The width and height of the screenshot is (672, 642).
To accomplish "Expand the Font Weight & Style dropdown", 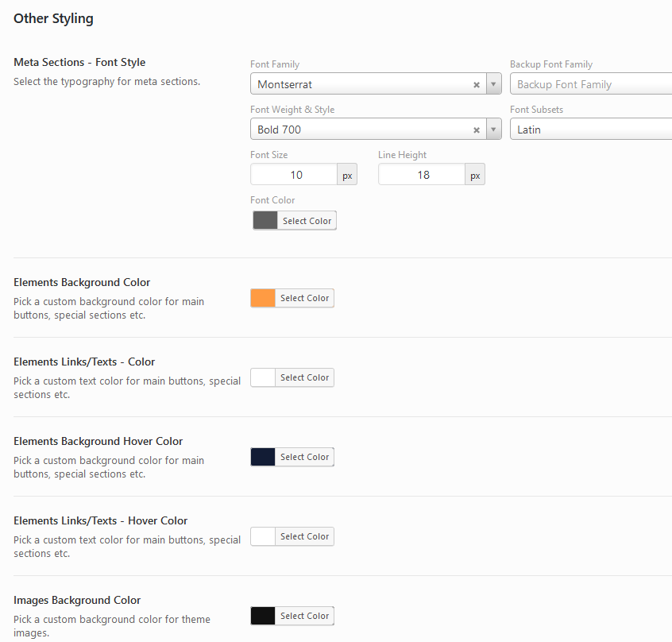I will pos(493,130).
